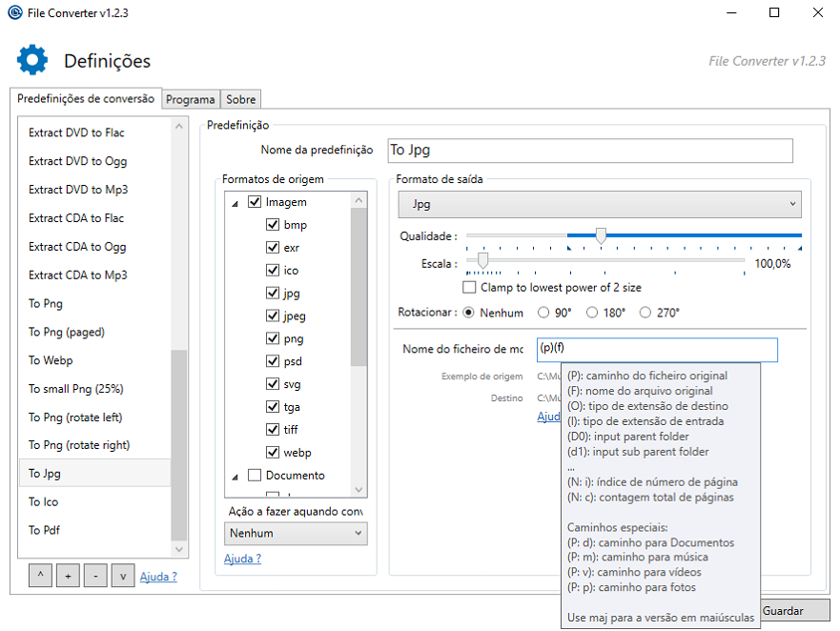The image size is (840, 631).
Task: Uncheck the bmp source format checkbox
Action: pos(273,225)
